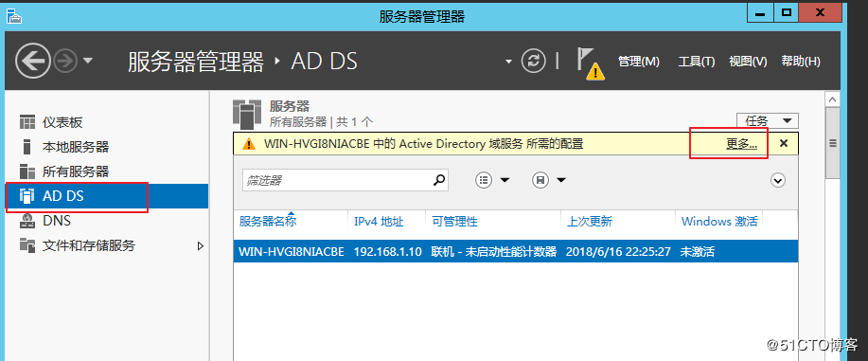
Task: Click IP address 192.168.1.10 cell
Action: pyautogui.click(x=387, y=252)
